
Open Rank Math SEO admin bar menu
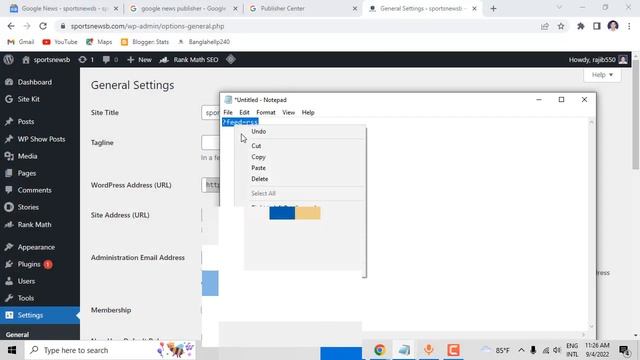(189, 60)
